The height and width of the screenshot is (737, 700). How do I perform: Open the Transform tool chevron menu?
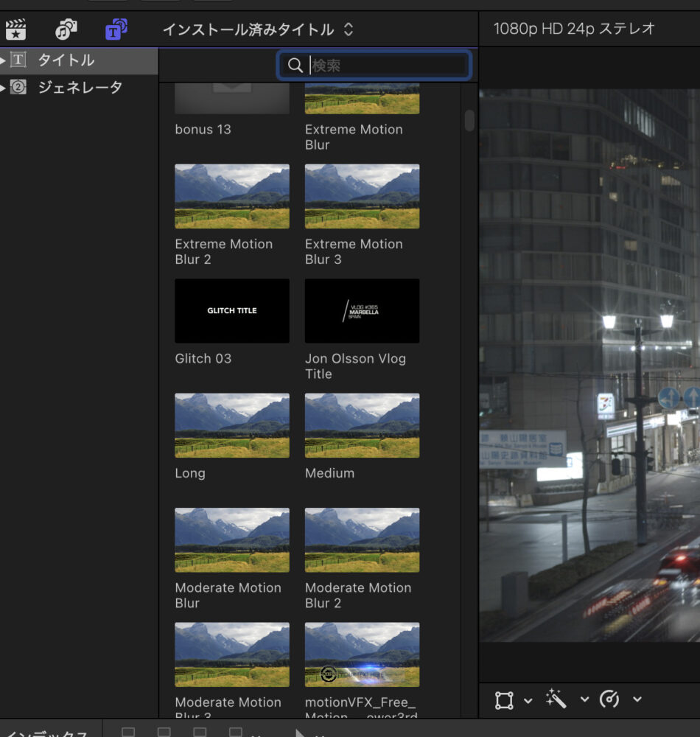[x=528, y=700]
